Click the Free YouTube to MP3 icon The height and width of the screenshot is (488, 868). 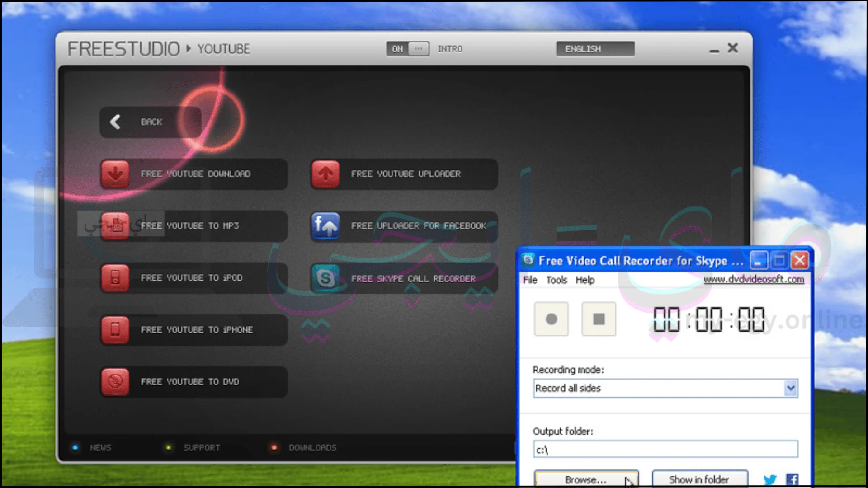pyautogui.click(x=115, y=226)
